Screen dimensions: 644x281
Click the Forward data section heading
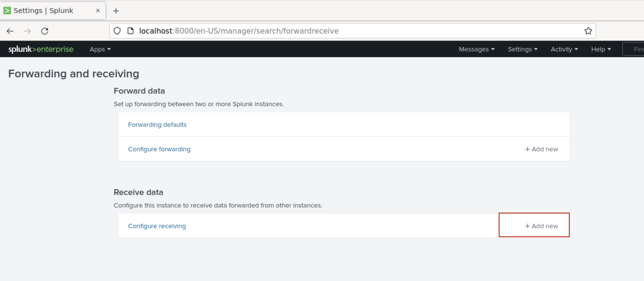[x=139, y=91]
